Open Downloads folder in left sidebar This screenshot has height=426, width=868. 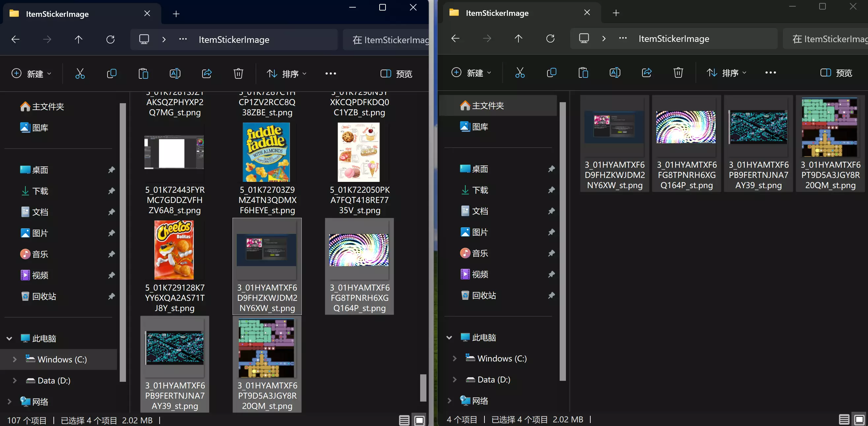pyautogui.click(x=40, y=191)
